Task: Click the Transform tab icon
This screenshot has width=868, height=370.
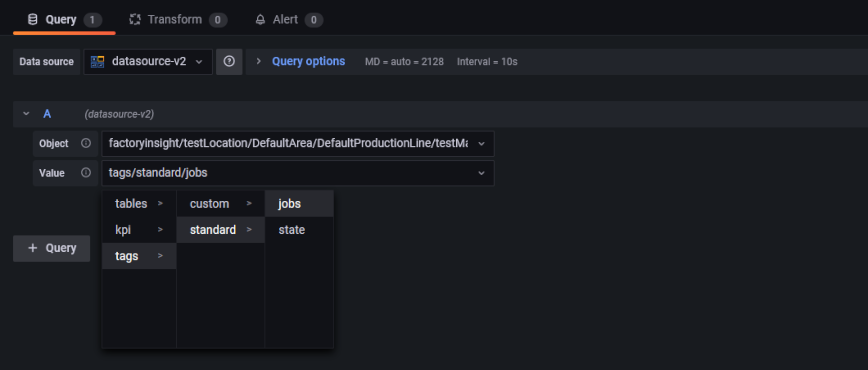Action: (x=135, y=19)
